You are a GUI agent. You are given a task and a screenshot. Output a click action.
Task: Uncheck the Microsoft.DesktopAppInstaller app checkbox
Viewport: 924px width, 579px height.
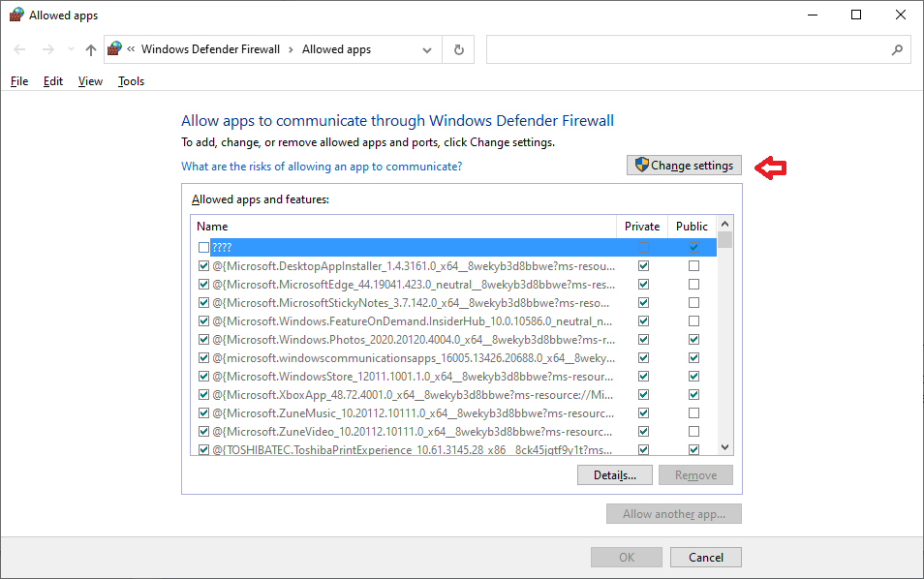pos(204,266)
